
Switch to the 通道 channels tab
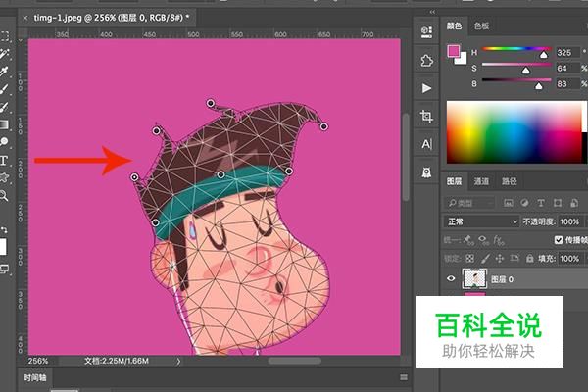(x=481, y=181)
